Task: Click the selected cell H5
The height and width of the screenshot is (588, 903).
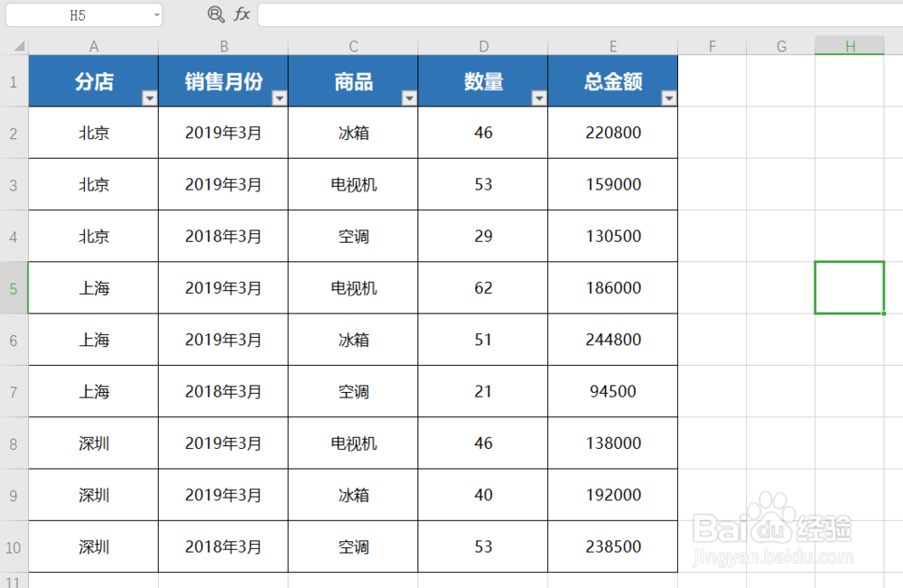Action: pyautogui.click(x=850, y=288)
